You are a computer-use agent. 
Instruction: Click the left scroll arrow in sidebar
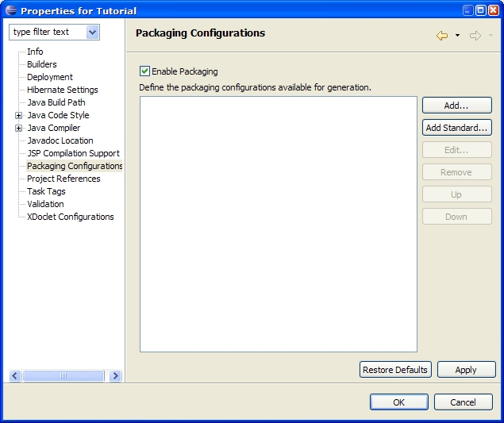[15, 375]
